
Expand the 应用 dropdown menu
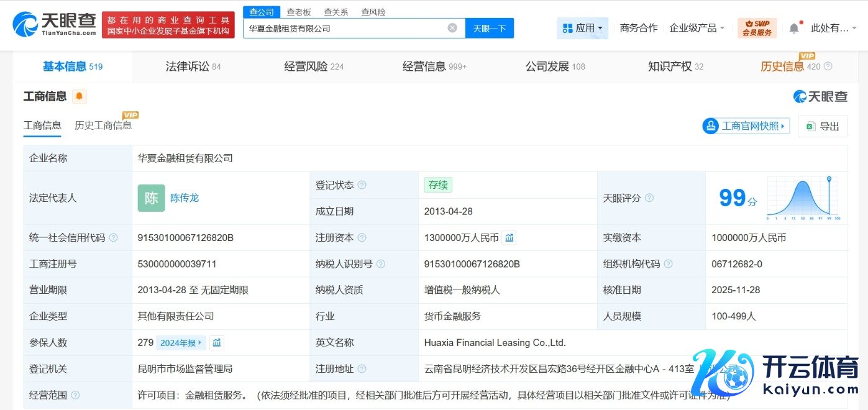(x=582, y=28)
